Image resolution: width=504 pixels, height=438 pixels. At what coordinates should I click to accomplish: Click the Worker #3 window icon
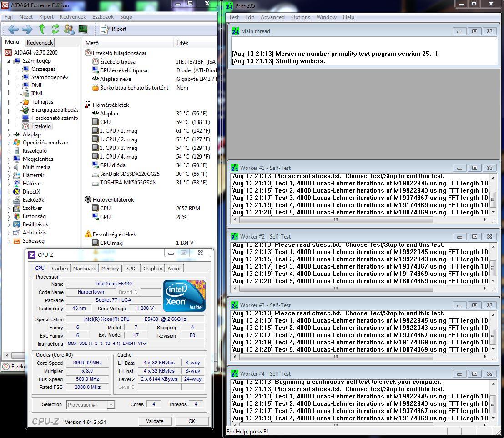(x=235, y=305)
